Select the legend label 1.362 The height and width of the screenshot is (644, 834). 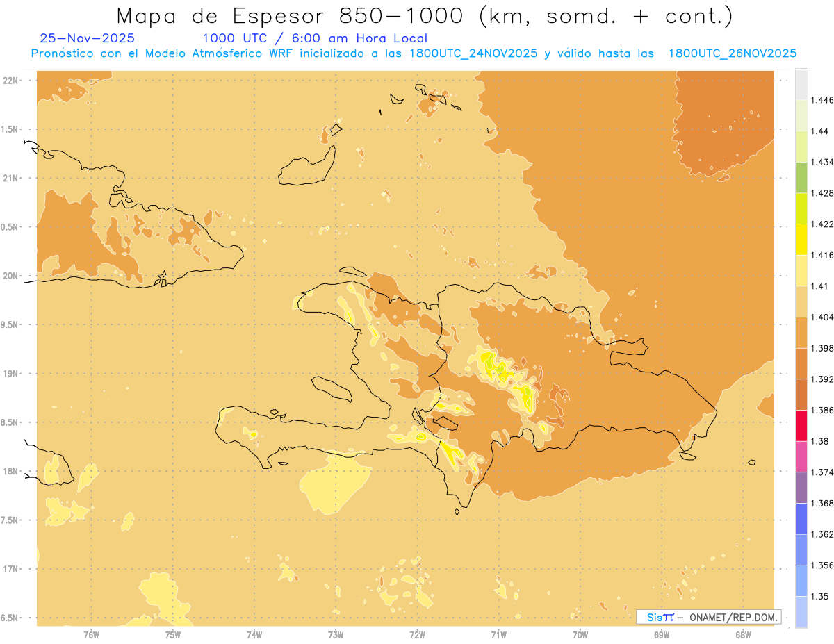pyautogui.click(x=821, y=534)
